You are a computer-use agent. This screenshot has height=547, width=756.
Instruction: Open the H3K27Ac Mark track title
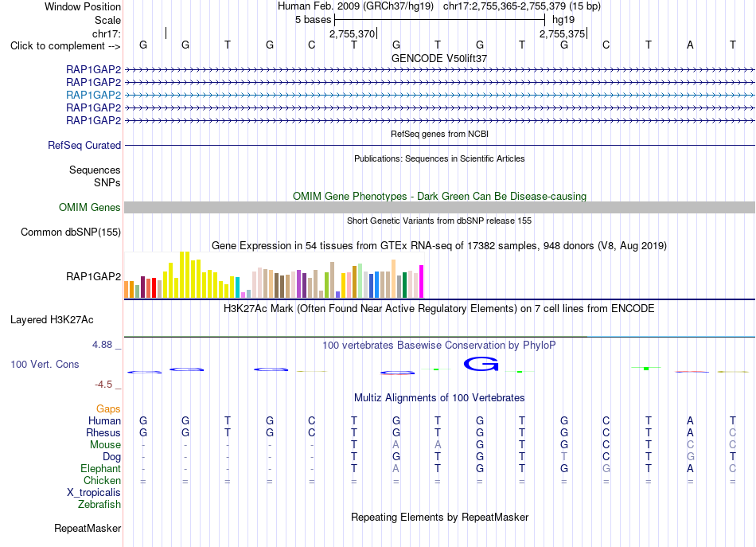(x=439, y=309)
